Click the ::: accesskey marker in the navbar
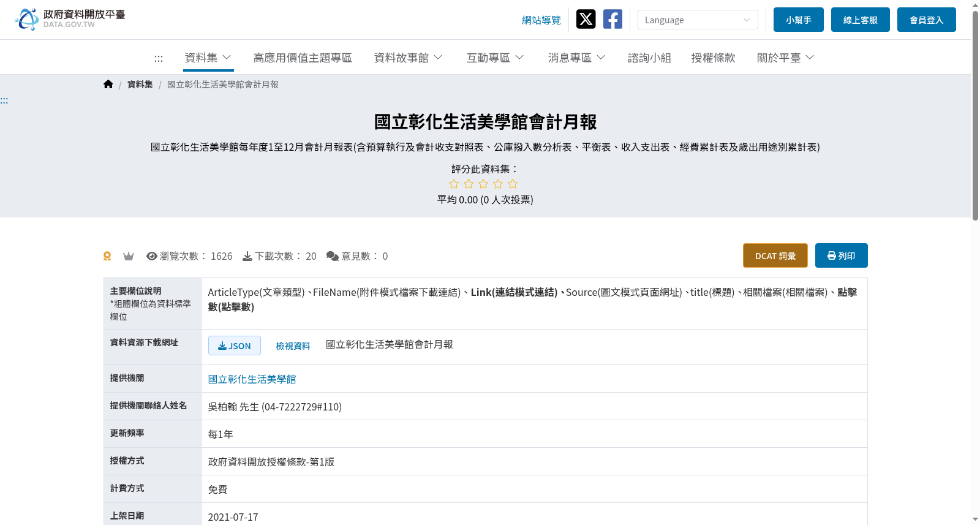Viewport: 980px width, 525px height. click(159, 58)
